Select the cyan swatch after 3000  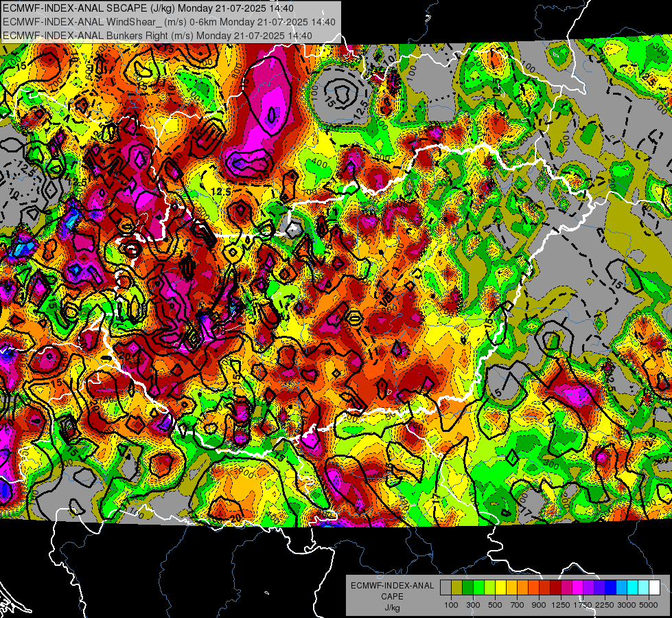633,588
